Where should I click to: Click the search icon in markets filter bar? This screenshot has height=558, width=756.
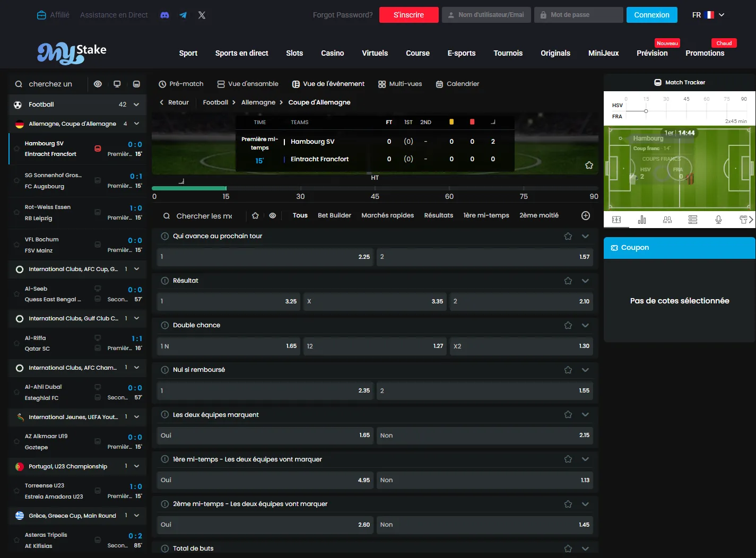pos(167,216)
